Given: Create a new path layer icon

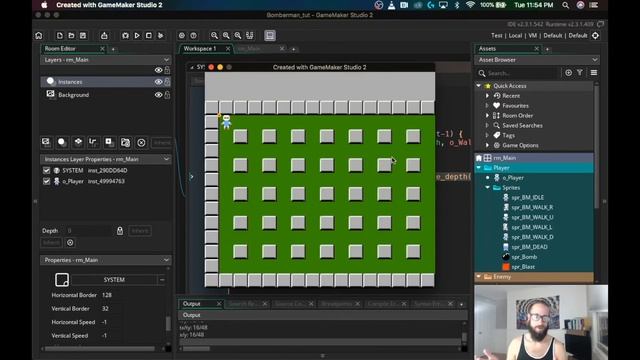Looking at the screenshot, I should tap(93, 142).
